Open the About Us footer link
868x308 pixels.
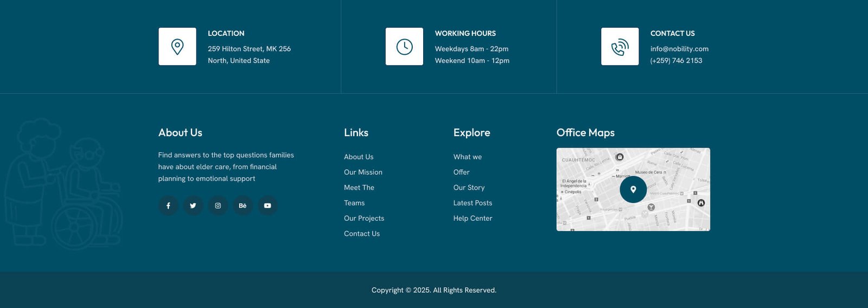click(359, 157)
